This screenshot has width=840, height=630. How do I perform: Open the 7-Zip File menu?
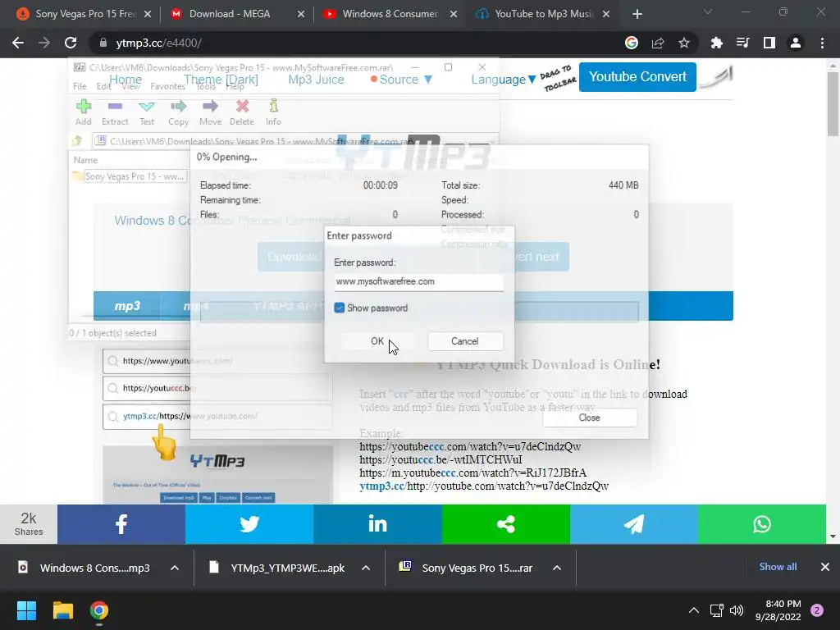tap(80, 86)
